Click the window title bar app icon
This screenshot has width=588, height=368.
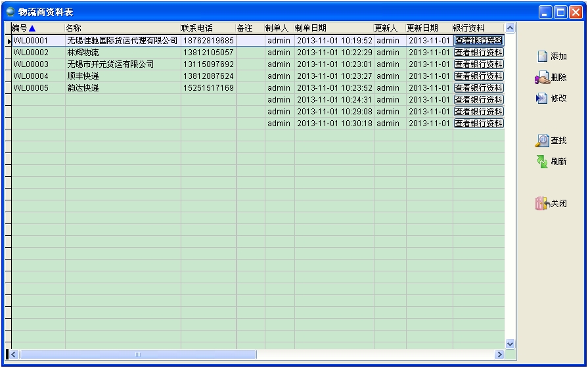(11, 11)
